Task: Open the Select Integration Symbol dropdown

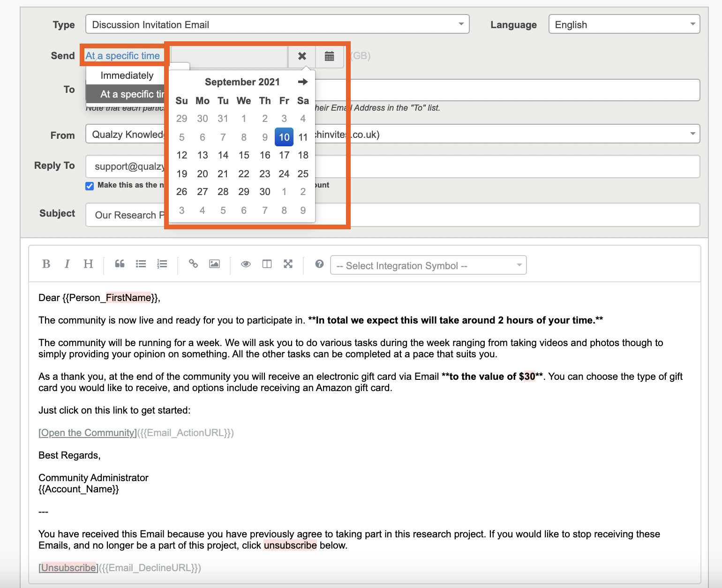Action: [428, 265]
